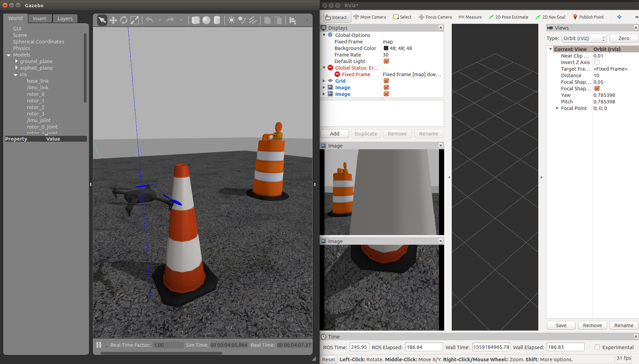Show more RViz toolbar items chevron
This screenshot has height=364, width=639.
tap(636, 17)
